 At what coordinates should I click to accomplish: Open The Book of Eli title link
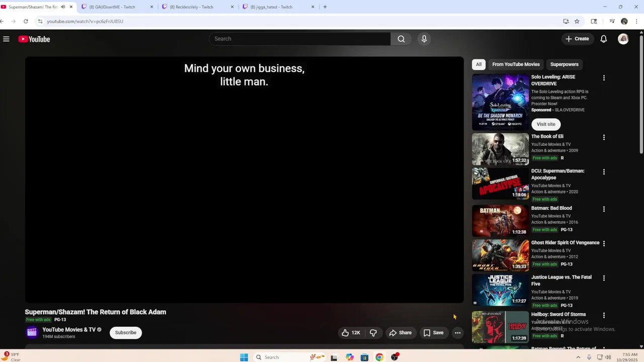click(x=547, y=136)
